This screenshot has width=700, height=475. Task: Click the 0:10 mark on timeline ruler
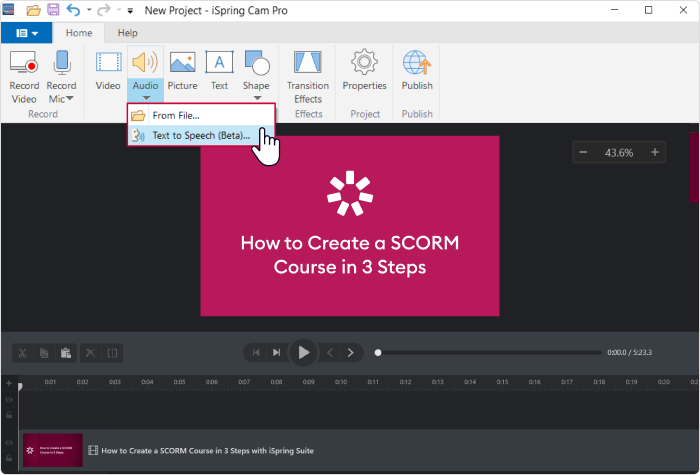(341, 382)
